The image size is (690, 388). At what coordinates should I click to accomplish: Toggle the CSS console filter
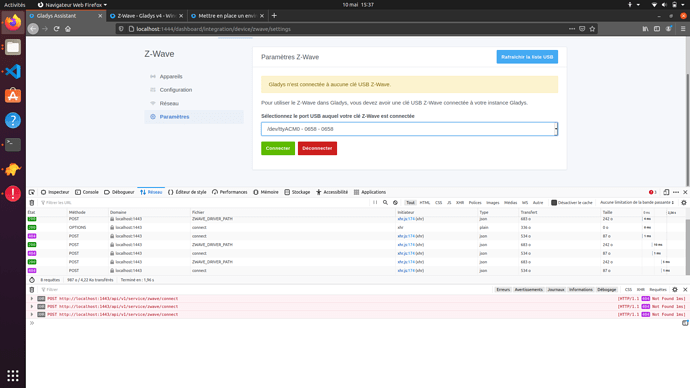(628, 289)
